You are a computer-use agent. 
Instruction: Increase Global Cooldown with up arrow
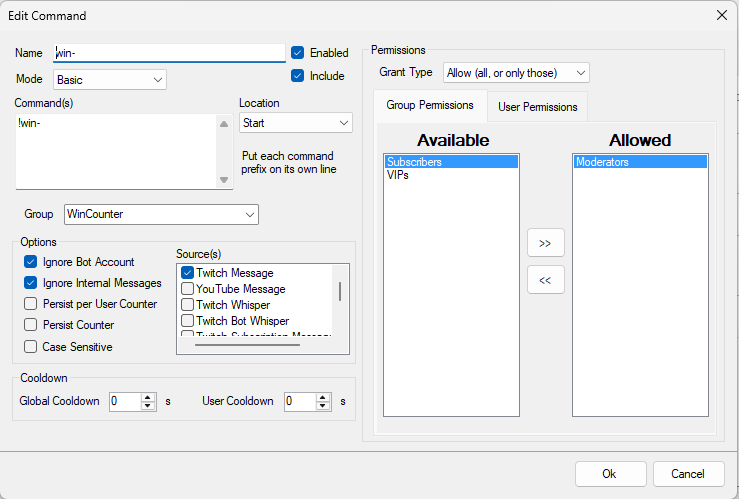click(x=148, y=397)
